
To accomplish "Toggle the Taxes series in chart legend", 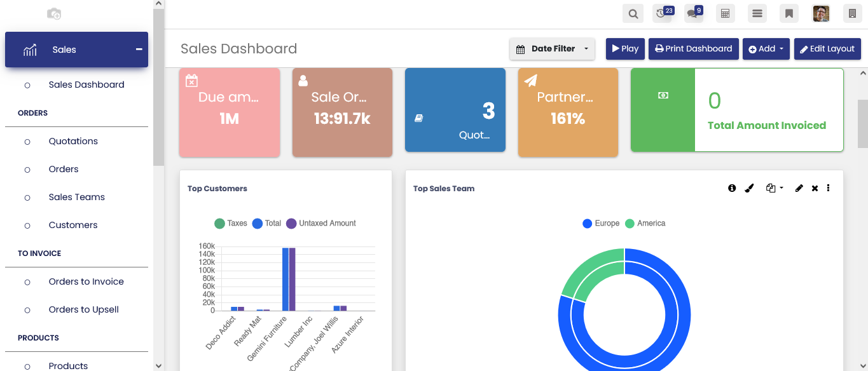I will 231,224.
